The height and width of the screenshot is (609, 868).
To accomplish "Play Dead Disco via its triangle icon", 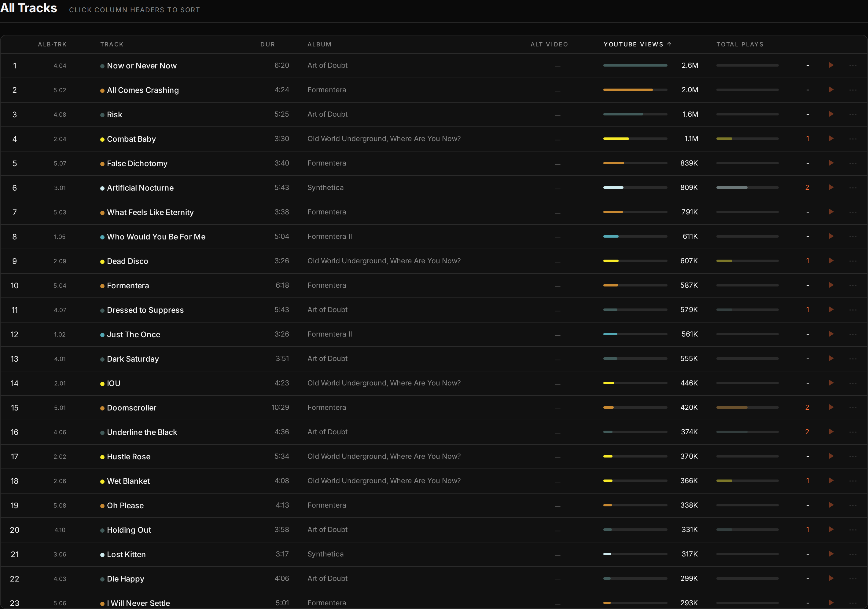I will 831,261.
